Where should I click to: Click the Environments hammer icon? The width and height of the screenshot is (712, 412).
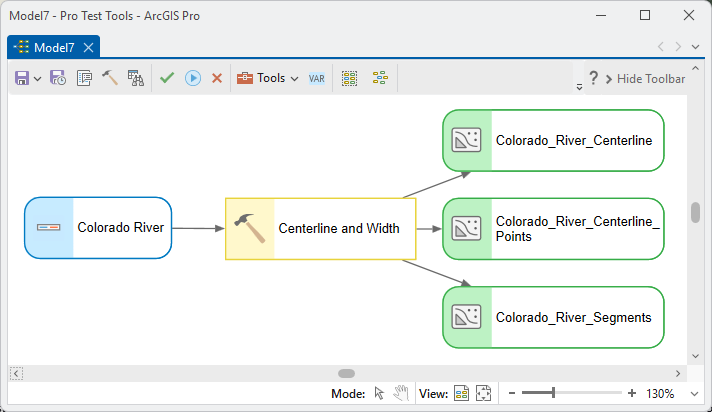coord(109,78)
